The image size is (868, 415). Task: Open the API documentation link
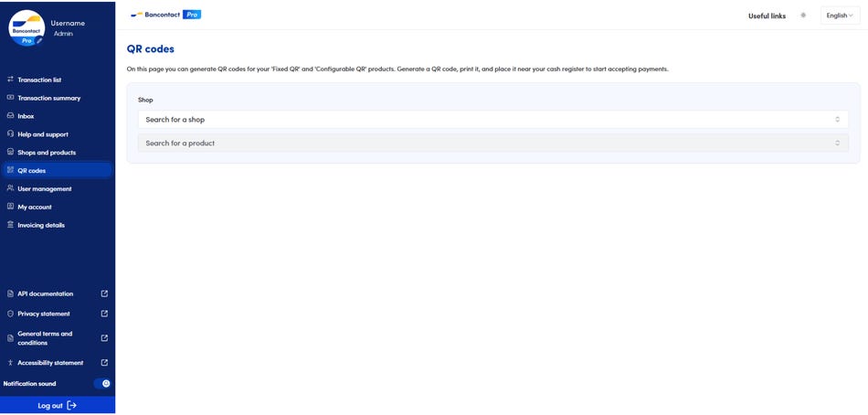coord(46,293)
